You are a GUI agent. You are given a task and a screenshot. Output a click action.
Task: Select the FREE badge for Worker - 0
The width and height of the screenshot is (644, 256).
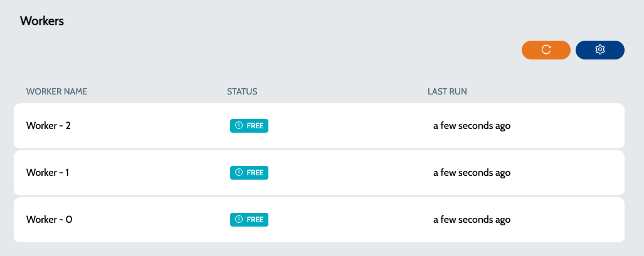pos(249,220)
